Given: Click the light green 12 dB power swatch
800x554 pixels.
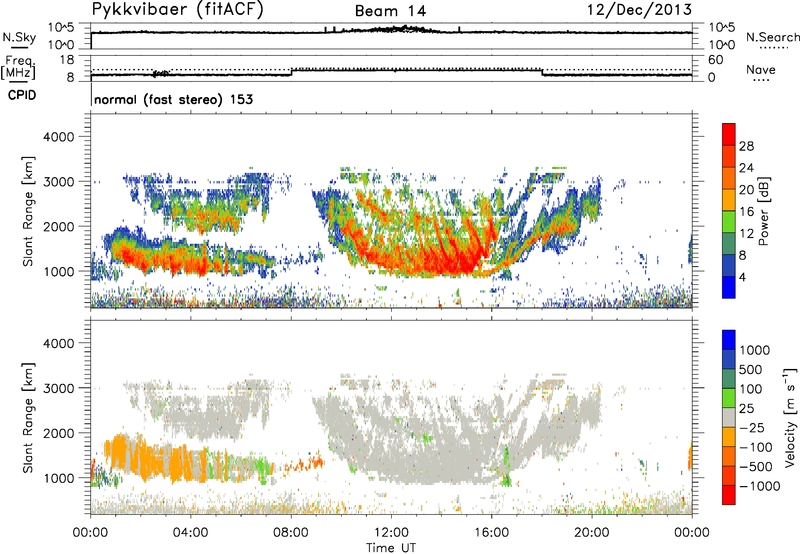Looking at the screenshot, I should pyautogui.click(x=729, y=221).
